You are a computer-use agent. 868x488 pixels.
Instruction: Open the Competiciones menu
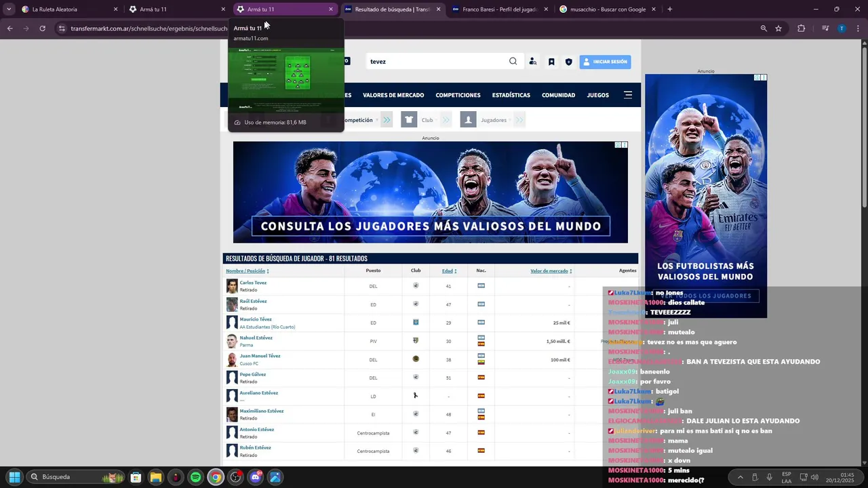(x=458, y=95)
